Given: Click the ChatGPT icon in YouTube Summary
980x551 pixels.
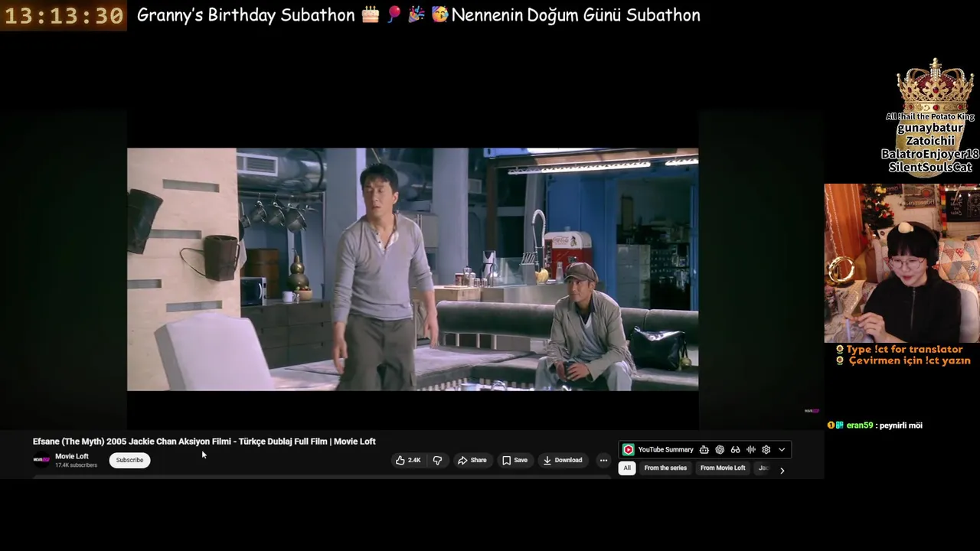Looking at the screenshot, I should (x=720, y=450).
